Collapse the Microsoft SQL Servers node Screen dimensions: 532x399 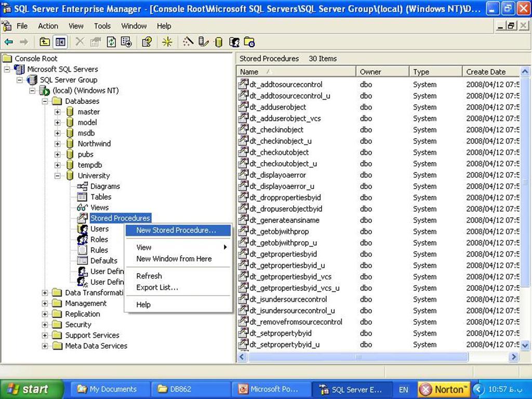[7, 70]
